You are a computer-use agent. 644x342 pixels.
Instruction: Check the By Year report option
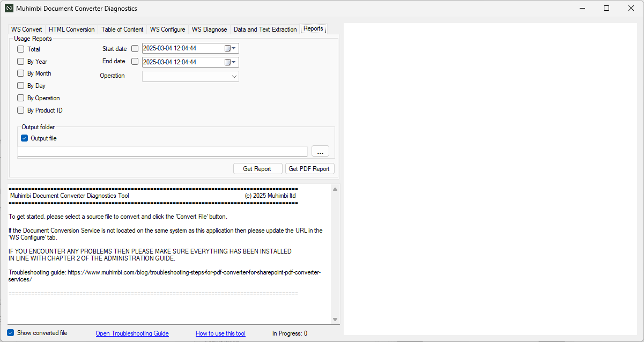(x=20, y=61)
